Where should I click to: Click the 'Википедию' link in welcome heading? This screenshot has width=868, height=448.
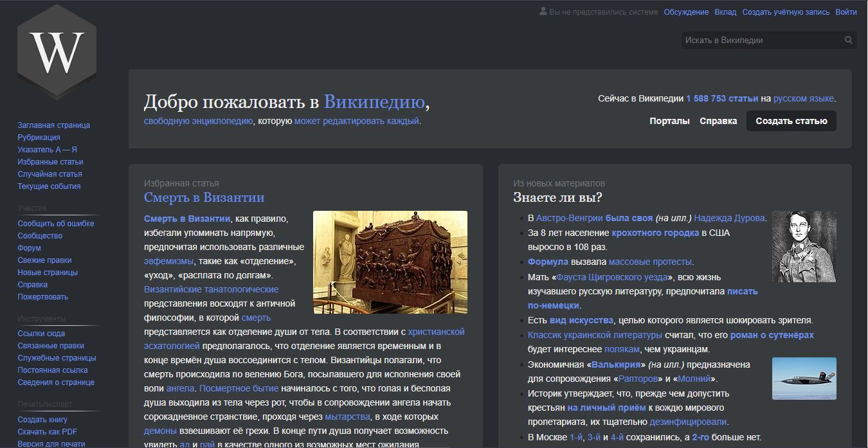pyautogui.click(x=374, y=102)
